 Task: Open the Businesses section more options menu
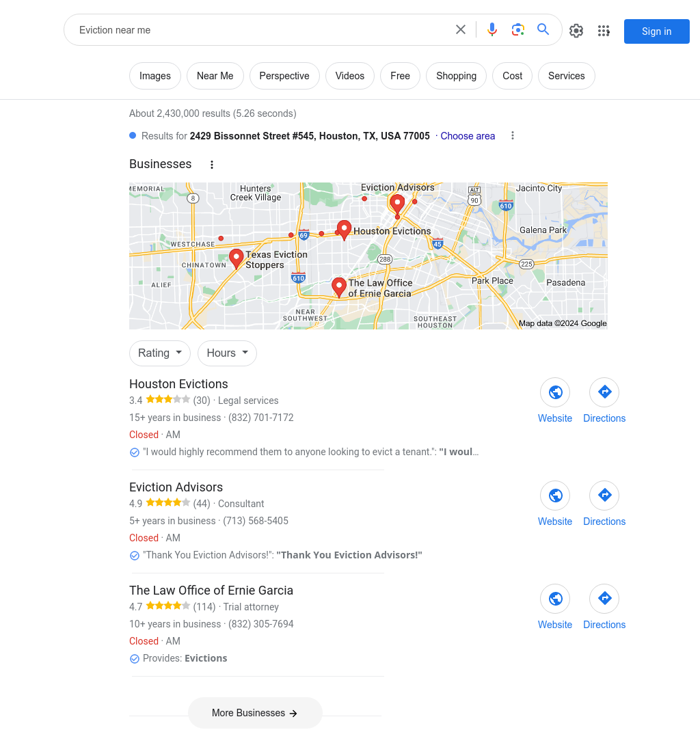click(212, 165)
